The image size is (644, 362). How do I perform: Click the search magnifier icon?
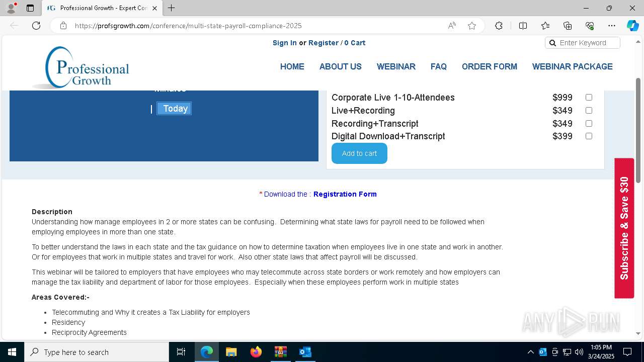552,43
